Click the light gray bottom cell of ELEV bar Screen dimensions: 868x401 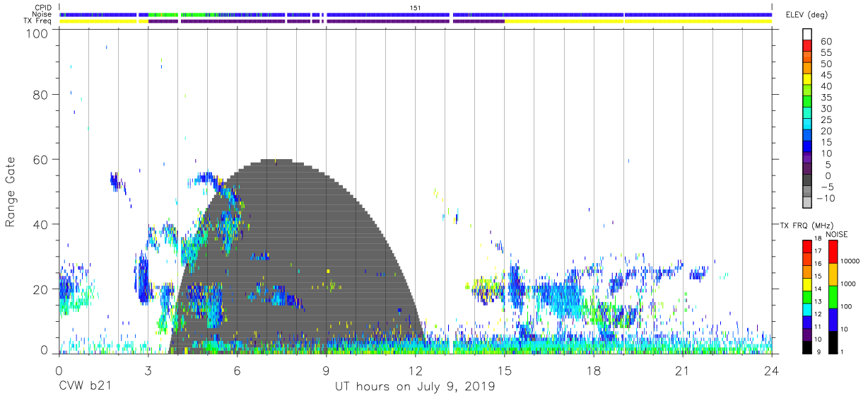tap(807, 202)
